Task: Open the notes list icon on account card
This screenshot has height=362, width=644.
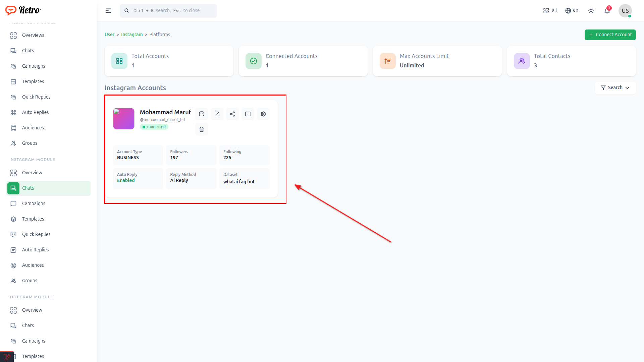Action: coord(248,114)
